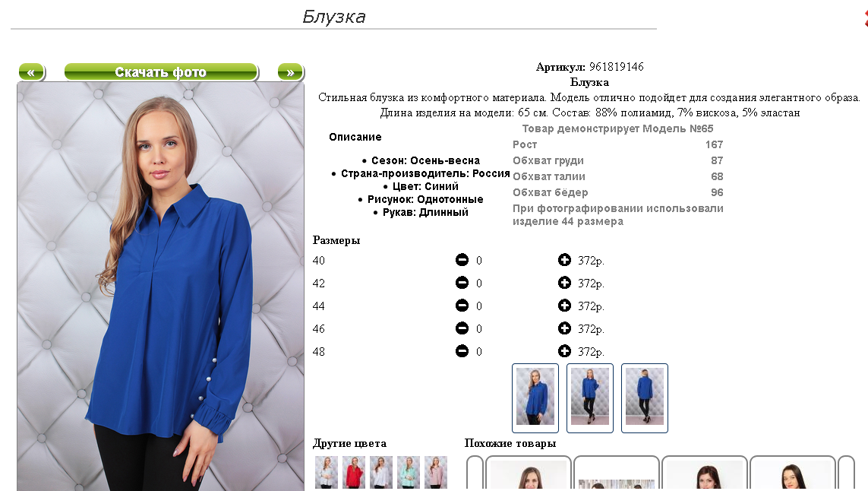Open the main blue blouse photo
Screen dimensions: 868x491
pos(160,287)
